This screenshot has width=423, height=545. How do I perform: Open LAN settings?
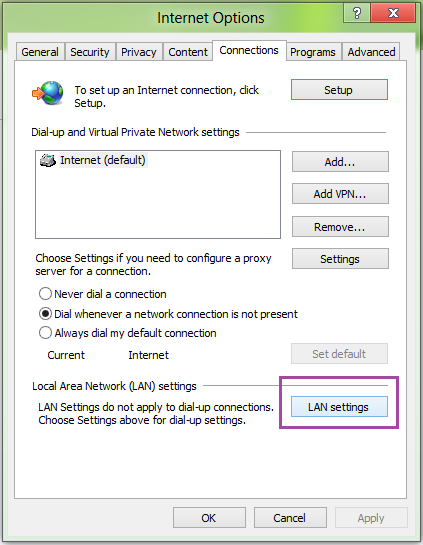[x=339, y=406]
